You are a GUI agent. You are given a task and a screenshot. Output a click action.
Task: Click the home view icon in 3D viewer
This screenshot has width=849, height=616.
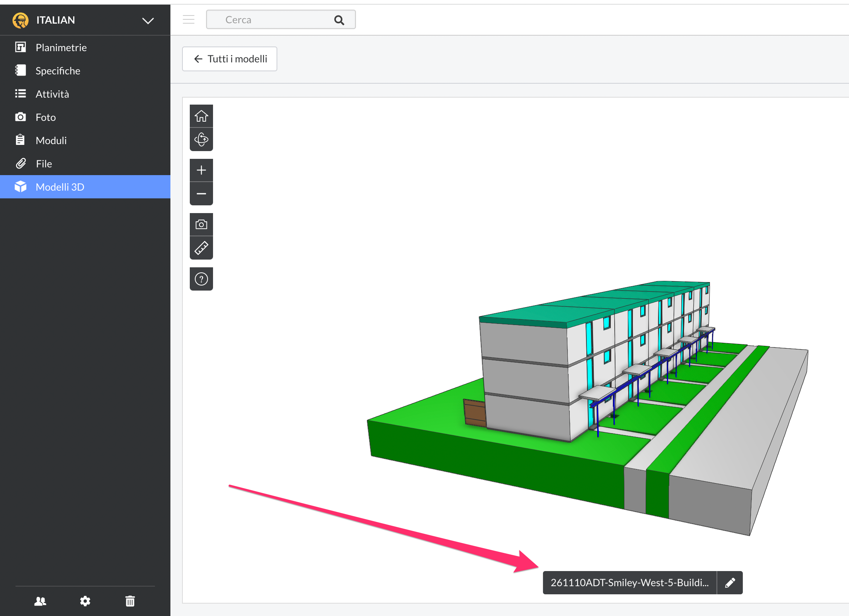pyautogui.click(x=201, y=116)
